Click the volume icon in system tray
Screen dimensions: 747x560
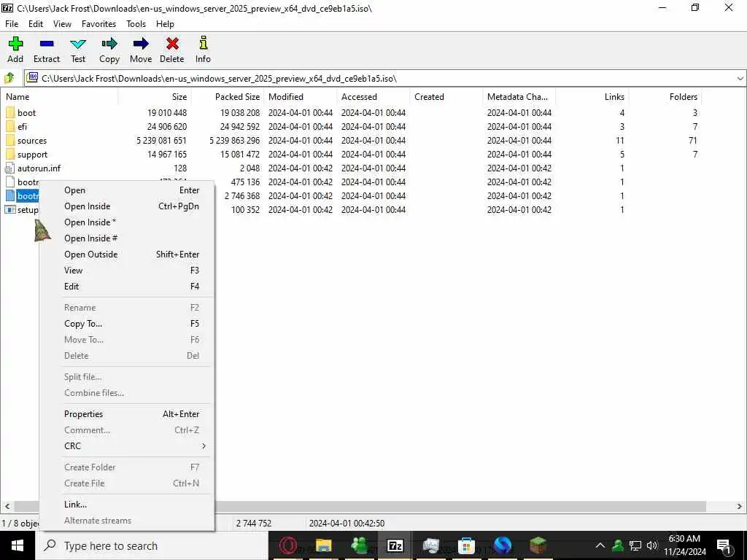[x=652, y=545]
